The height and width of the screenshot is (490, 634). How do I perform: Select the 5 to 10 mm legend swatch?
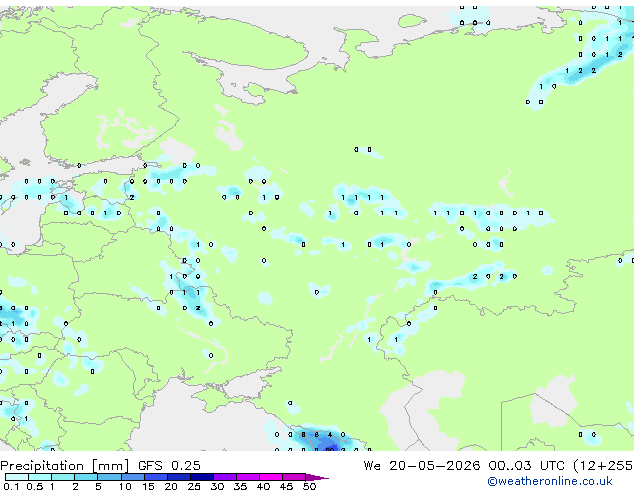109,477
